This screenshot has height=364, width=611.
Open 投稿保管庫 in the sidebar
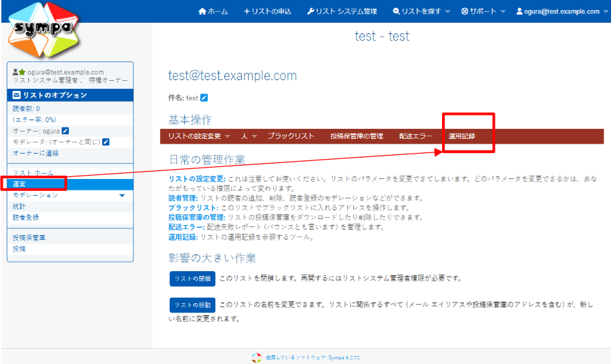coord(29,238)
